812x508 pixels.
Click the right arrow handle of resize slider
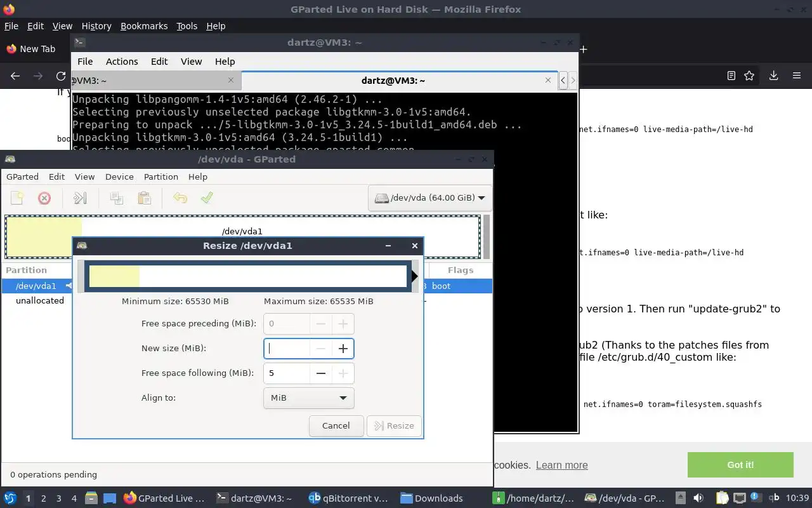(414, 276)
